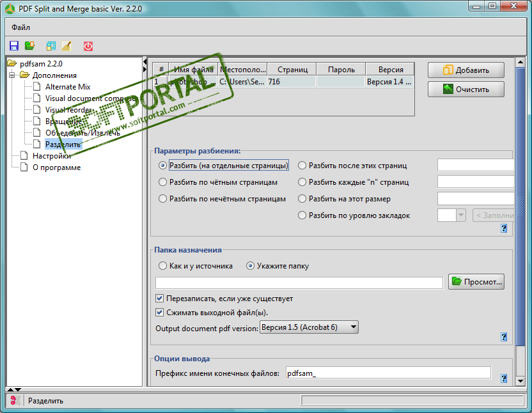The width and height of the screenshot is (532, 413).
Task: Select Разбить после этих страниц radio
Action: (302, 166)
